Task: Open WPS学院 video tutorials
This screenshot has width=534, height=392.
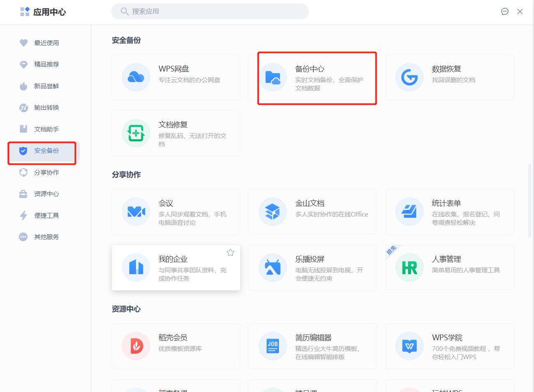Action: pos(449,346)
